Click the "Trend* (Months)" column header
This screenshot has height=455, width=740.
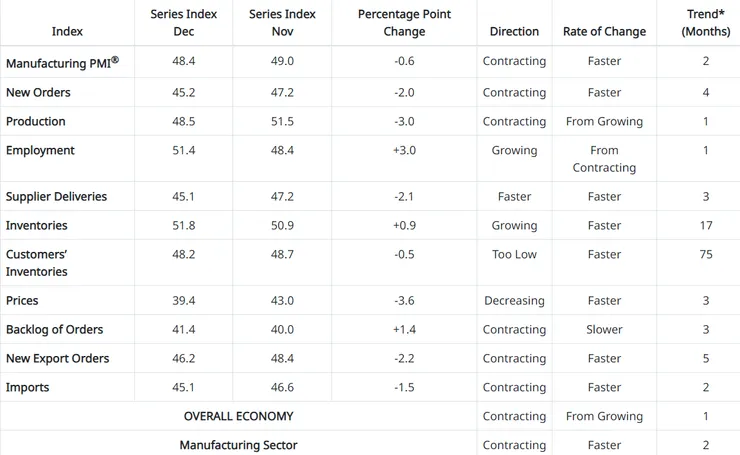(706, 23)
